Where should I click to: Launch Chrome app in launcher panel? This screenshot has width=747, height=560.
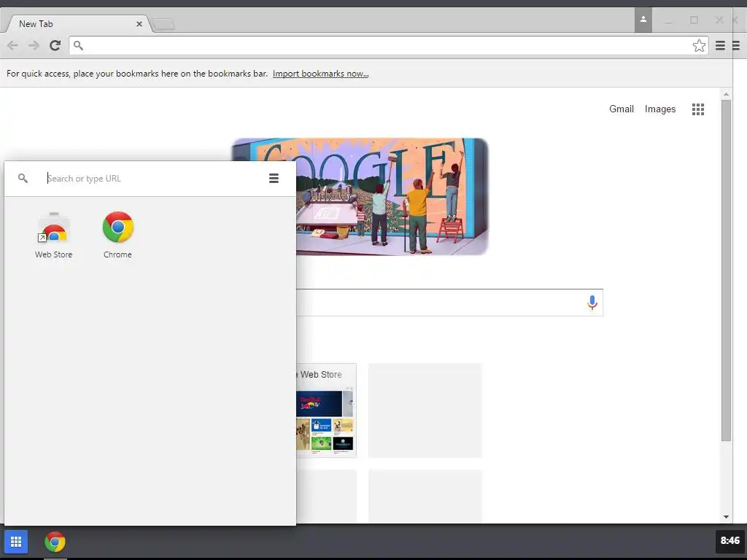tap(117, 236)
